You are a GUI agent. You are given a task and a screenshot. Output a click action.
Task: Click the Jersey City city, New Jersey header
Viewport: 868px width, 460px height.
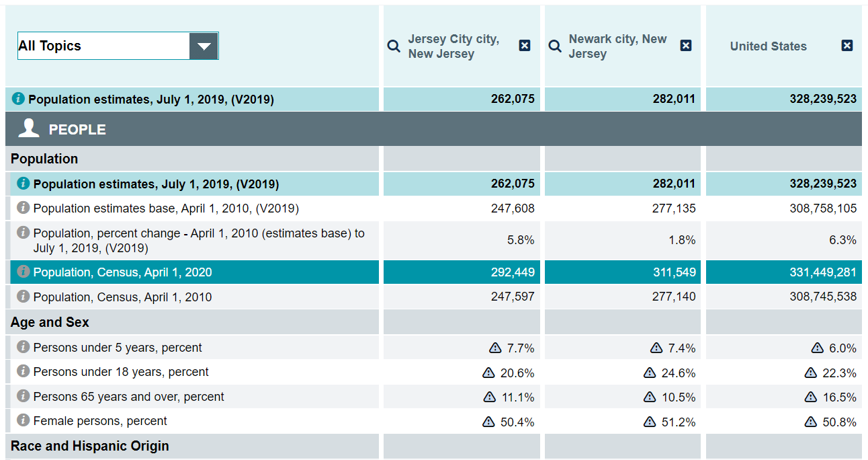453,46
